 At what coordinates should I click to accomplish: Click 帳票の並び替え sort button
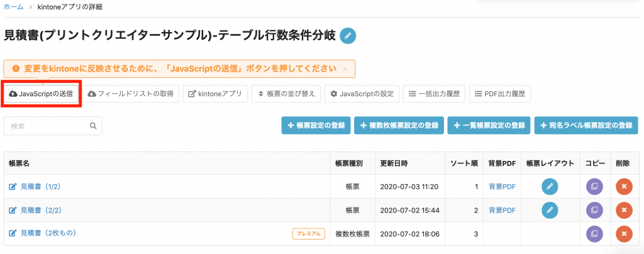286,94
